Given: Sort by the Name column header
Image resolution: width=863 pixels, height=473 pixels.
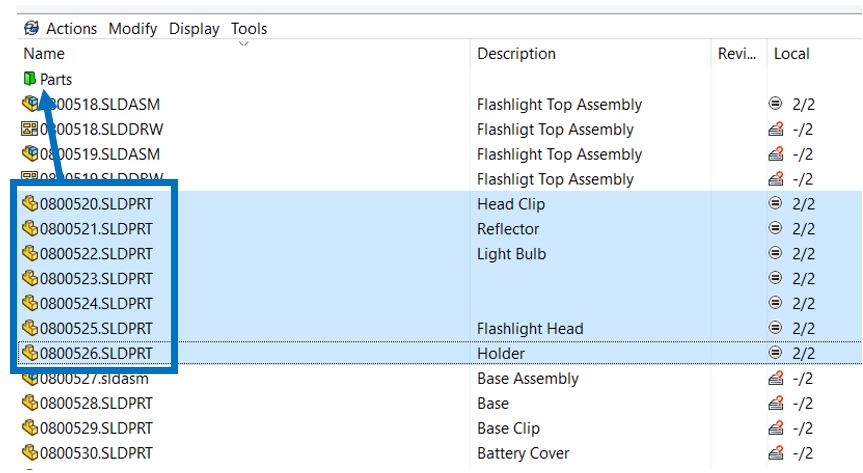Looking at the screenshot, I should 44,54.
